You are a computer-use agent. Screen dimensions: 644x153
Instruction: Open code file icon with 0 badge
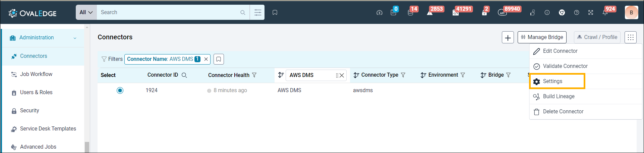394,12
